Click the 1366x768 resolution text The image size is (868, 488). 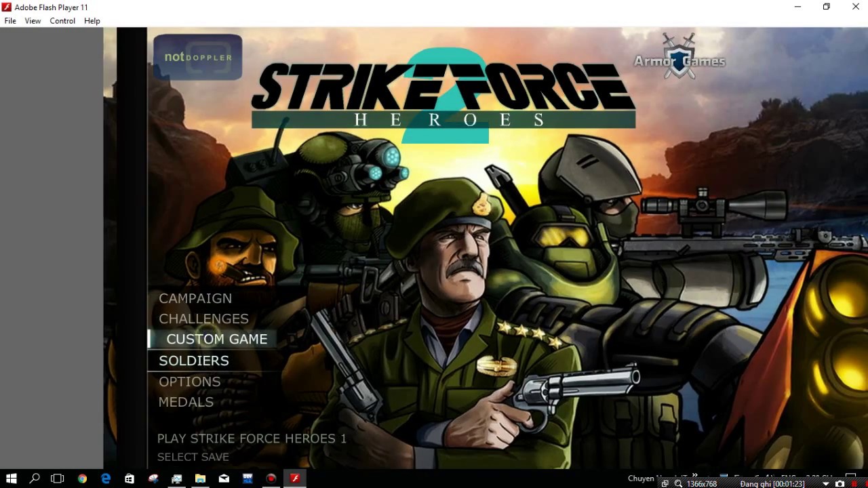[x=702, y=484]
